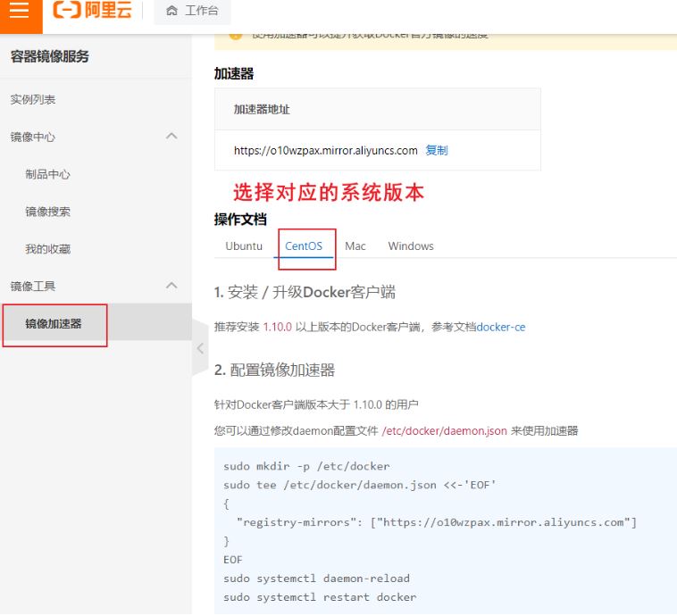This screenshot has height=616, width=677.
Task: Switch to the CentOS tab
Action: (x=304, y=246)
